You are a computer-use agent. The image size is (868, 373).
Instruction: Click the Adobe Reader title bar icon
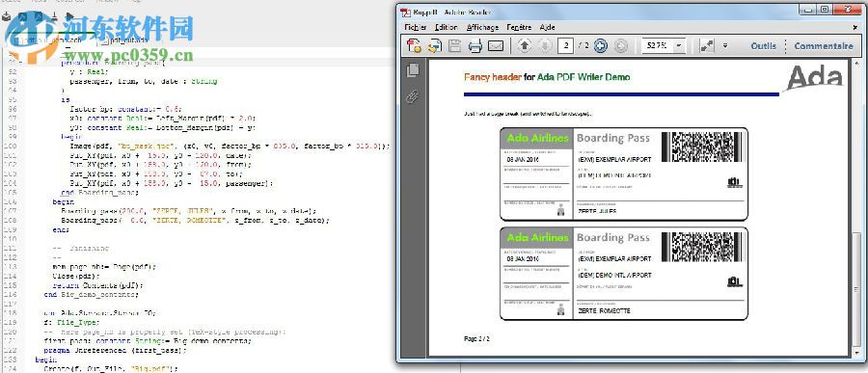coord(406,13)
